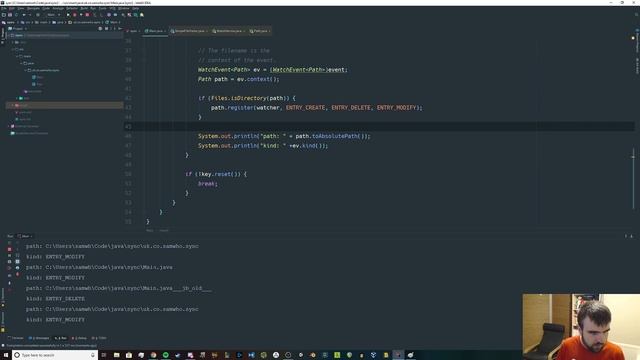This screenshot has width=640, height=360.
Task: Collapse the java folder in project tree
Action: (21, 63)
